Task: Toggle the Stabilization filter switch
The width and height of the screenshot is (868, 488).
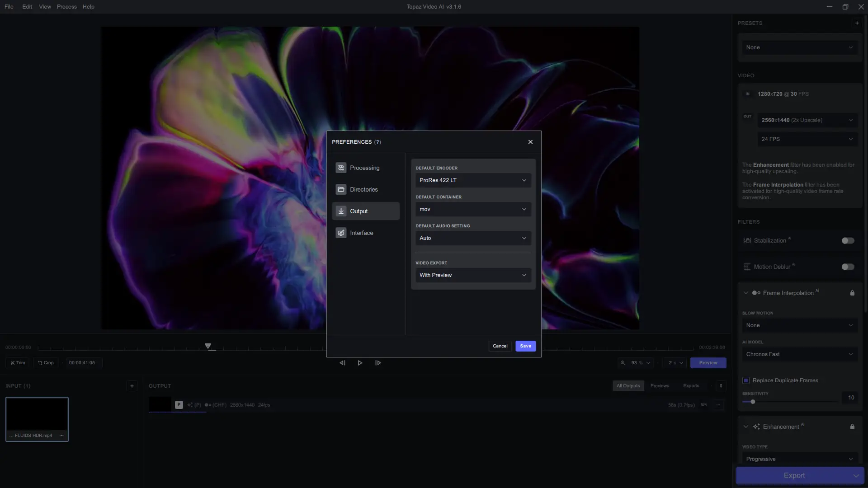Action: tap(848, 241)
